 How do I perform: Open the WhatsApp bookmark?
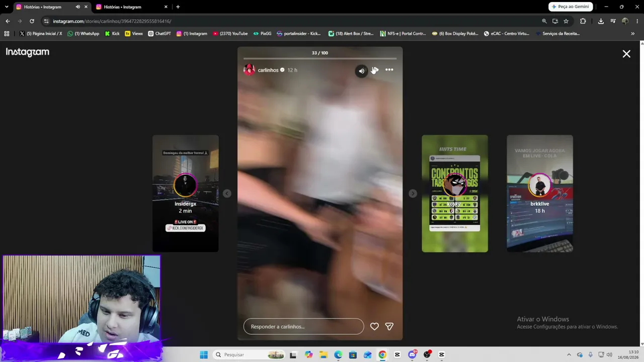(84, 34)
